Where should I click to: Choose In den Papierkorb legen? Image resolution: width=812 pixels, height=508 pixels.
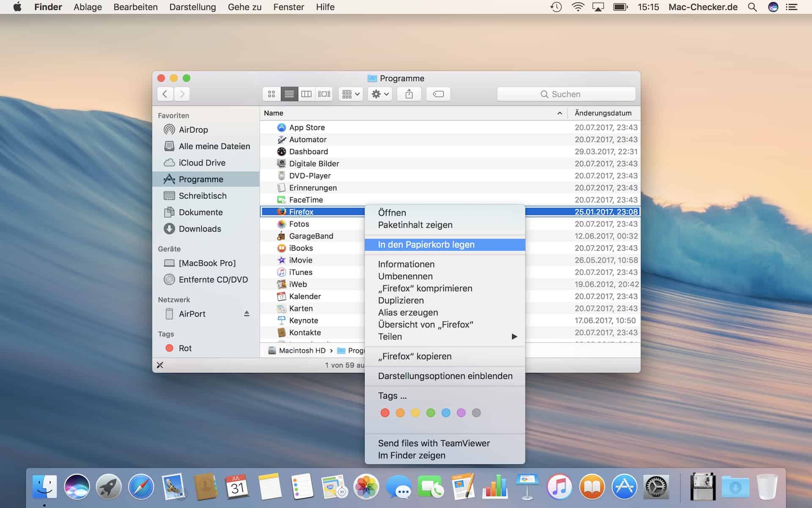click(445, 245)
